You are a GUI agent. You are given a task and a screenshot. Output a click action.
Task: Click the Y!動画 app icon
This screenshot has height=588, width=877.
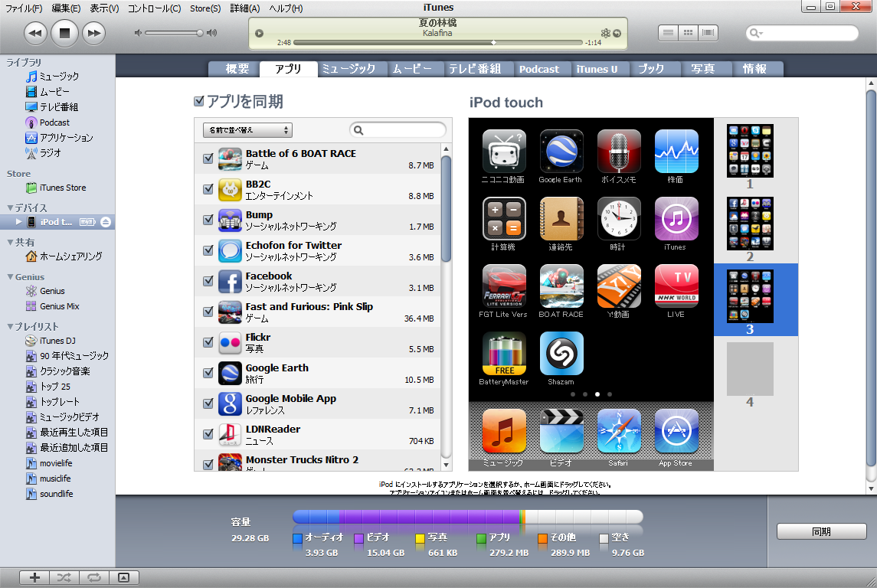tap(619, 286)
